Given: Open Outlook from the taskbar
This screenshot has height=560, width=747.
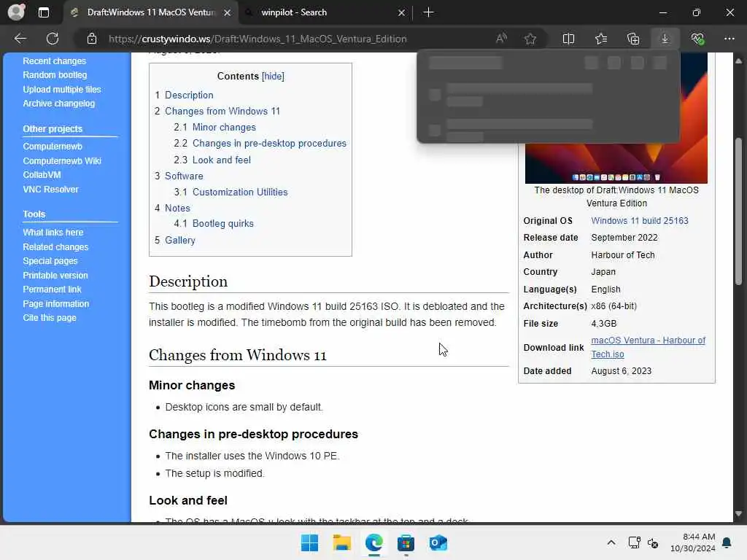Looking at the screenshot, I should click(438, 542).
